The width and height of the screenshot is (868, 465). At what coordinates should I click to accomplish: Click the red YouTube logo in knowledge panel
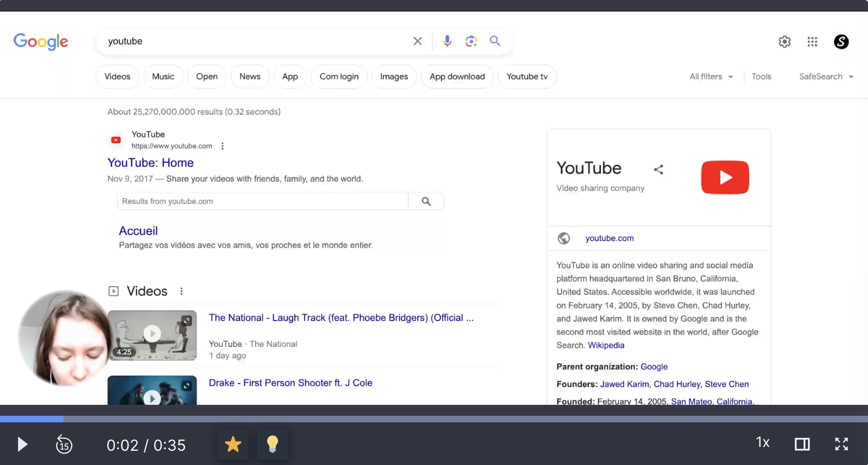[x=725, y=177]
